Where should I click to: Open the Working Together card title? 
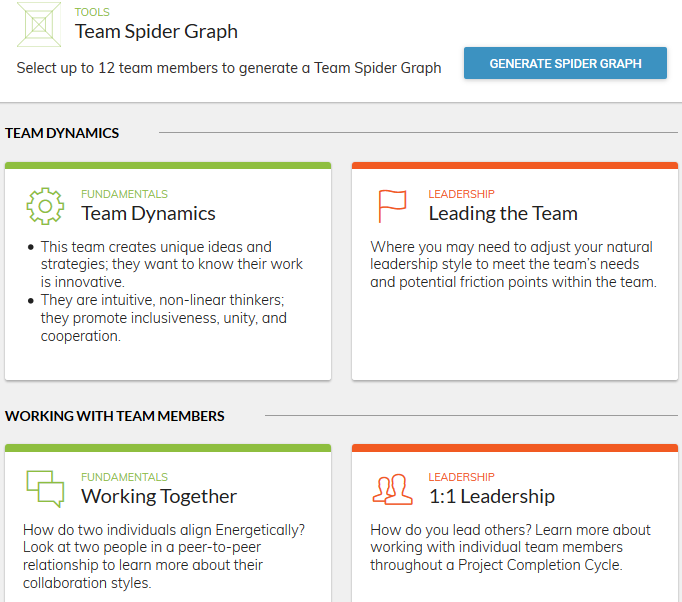click(x=159, y=496)
